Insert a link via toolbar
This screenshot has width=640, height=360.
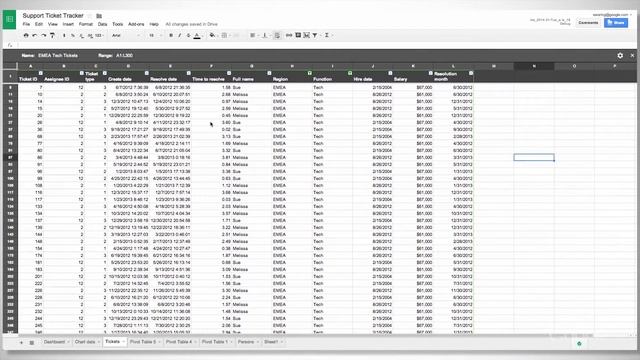[x=289, y=36]
